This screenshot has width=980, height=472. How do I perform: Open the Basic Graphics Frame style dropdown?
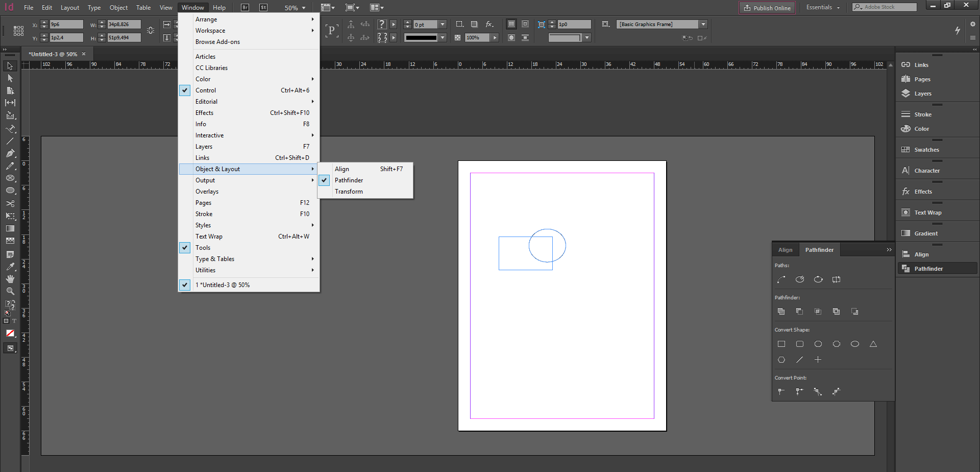coord(703,23)
